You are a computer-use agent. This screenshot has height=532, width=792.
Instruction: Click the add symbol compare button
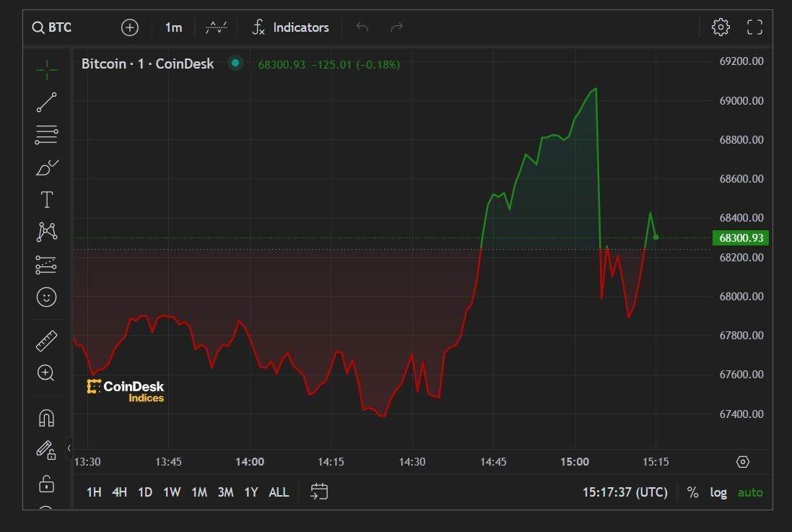(130, 27)
